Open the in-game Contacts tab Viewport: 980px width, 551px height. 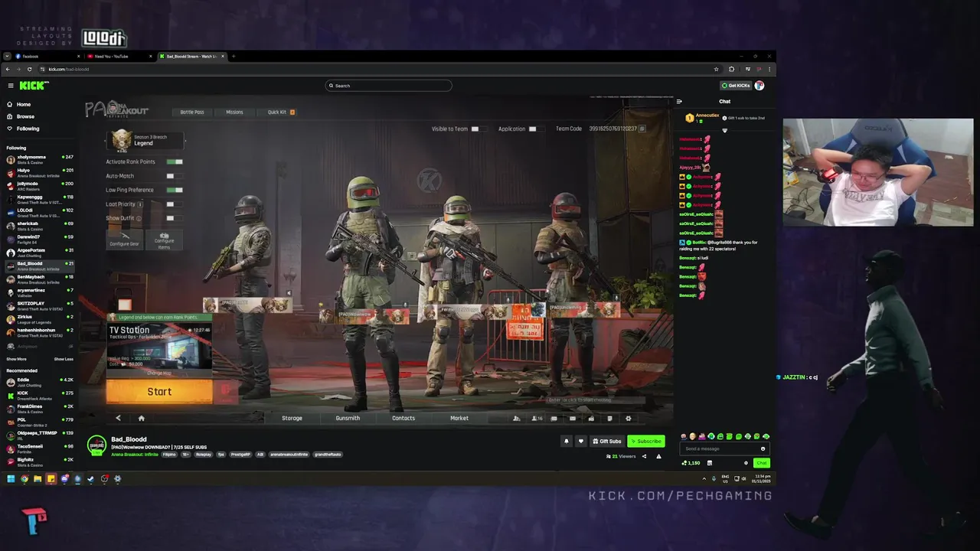click(403, 418)
